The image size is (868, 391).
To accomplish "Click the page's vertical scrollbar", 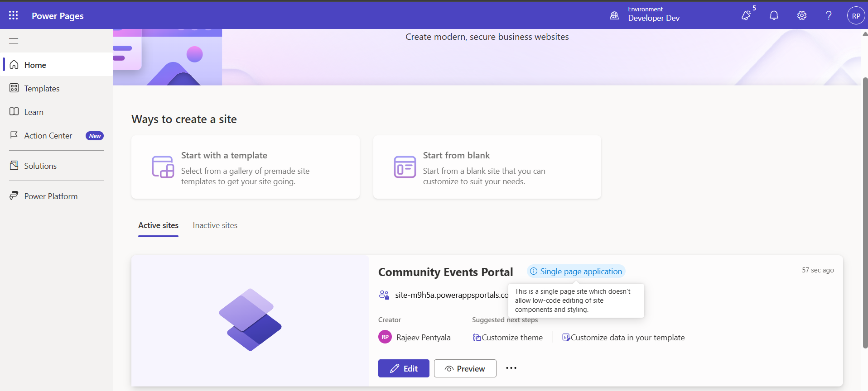I will (x=865, y=213).
